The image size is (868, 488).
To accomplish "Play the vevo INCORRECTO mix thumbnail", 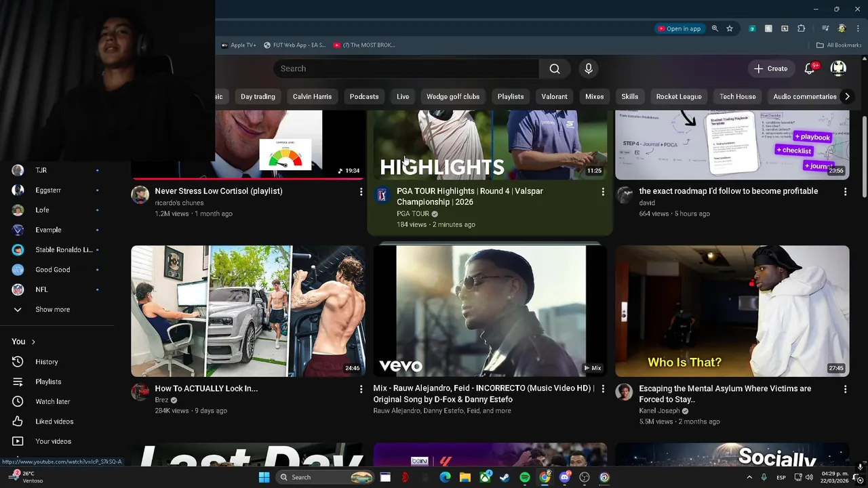I will (490, 311).
